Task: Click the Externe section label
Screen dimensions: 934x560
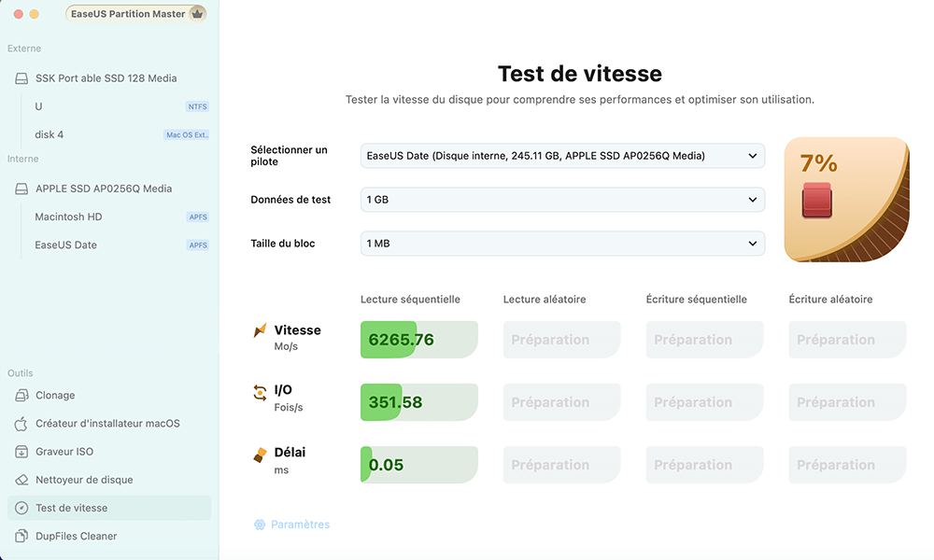Action: click(24, 49)
